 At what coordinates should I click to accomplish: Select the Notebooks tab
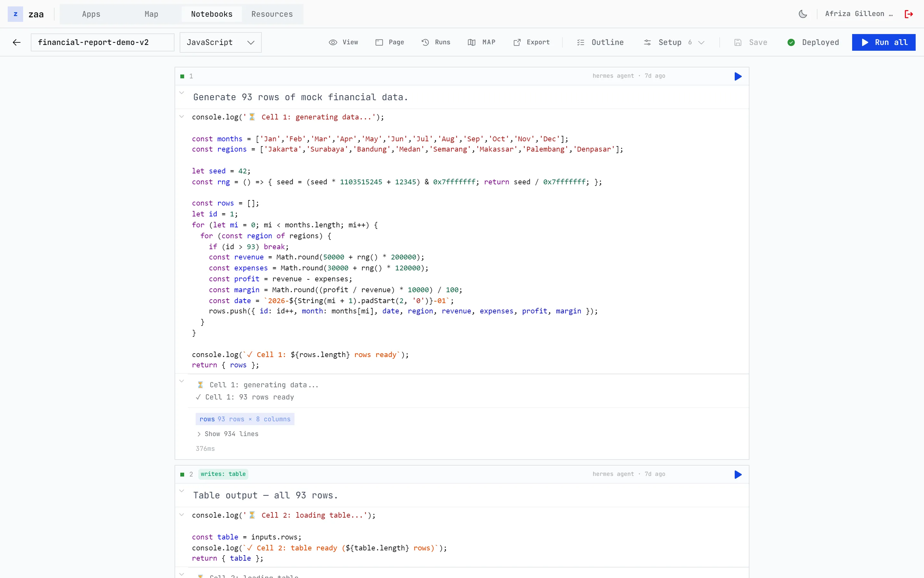(211, 14)
